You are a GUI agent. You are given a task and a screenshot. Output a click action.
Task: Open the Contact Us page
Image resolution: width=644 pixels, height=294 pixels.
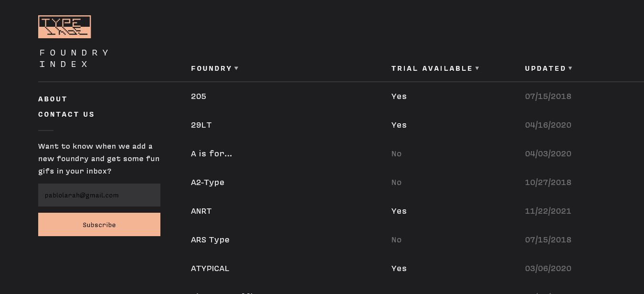coord(66,114)
